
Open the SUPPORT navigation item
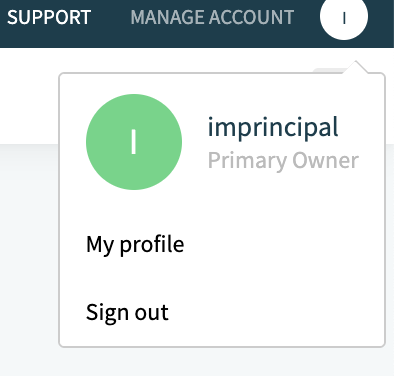click(x=49, y=17)
